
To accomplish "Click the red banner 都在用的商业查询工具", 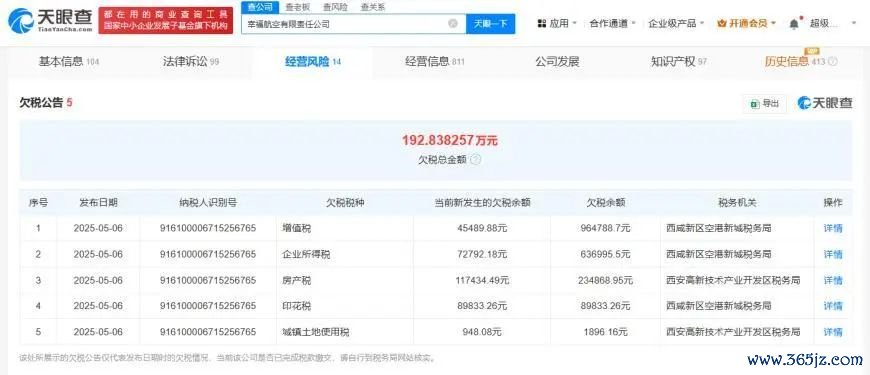I will (165, 20).
